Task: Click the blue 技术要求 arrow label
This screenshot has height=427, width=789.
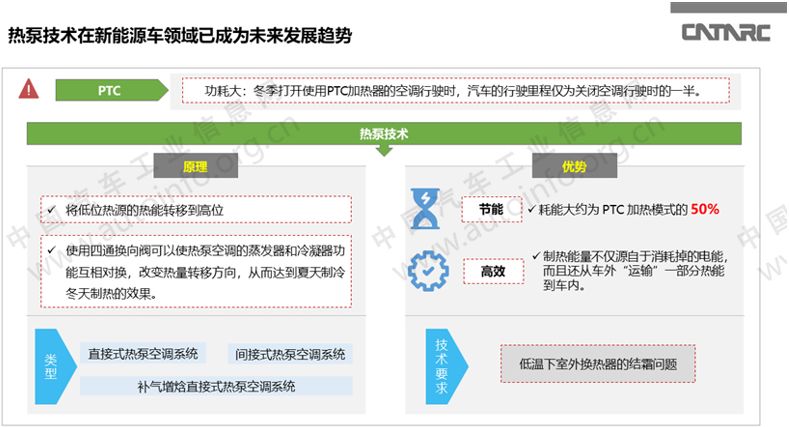Action: pyautogui.click(x=446, y=367)
